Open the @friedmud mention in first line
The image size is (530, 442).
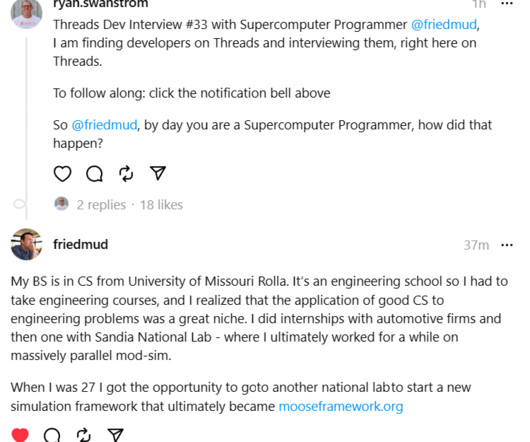tap(444, 25)
